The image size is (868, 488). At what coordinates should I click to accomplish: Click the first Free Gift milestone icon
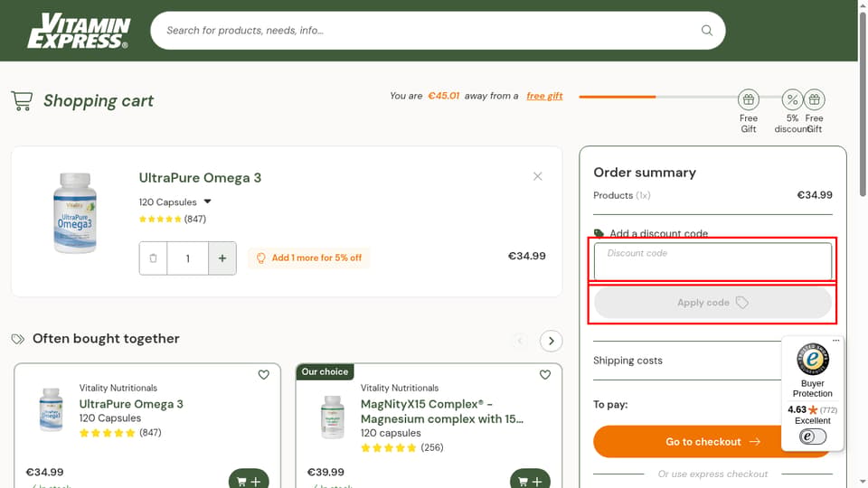tap(749, 99)
